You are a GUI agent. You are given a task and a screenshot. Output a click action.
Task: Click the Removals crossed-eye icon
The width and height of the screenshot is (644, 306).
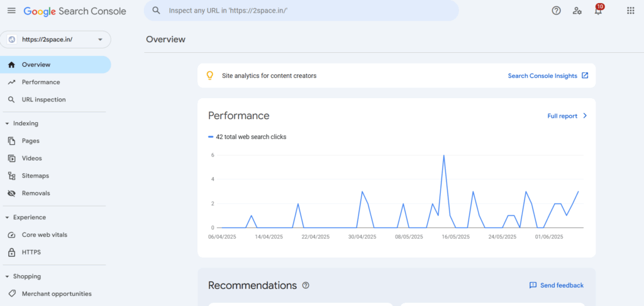(11, 193)
